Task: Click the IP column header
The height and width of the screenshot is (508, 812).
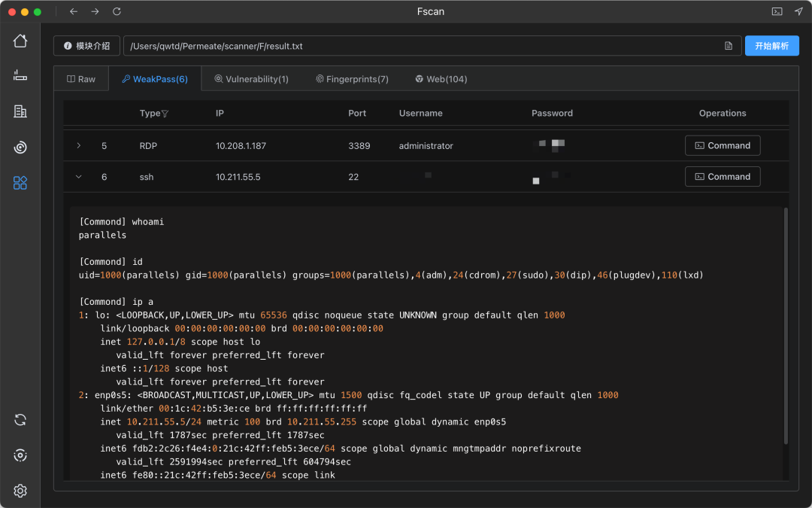Action: click(x=220, y=114)
